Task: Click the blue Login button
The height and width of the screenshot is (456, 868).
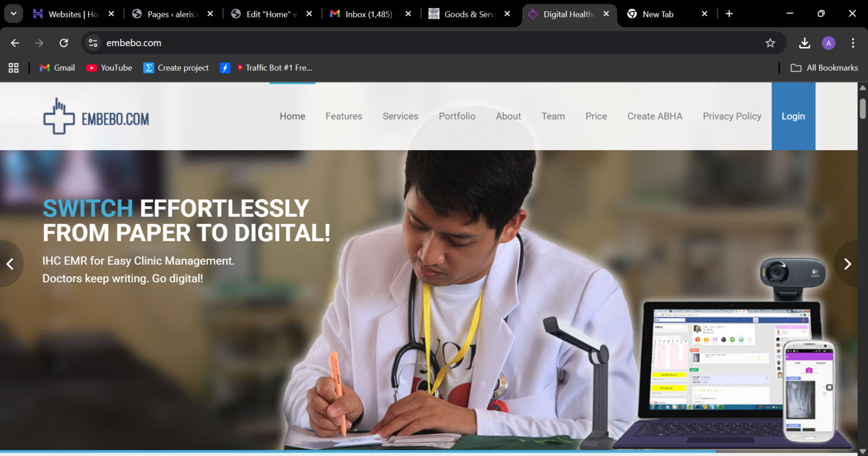Action: point(793,116)
